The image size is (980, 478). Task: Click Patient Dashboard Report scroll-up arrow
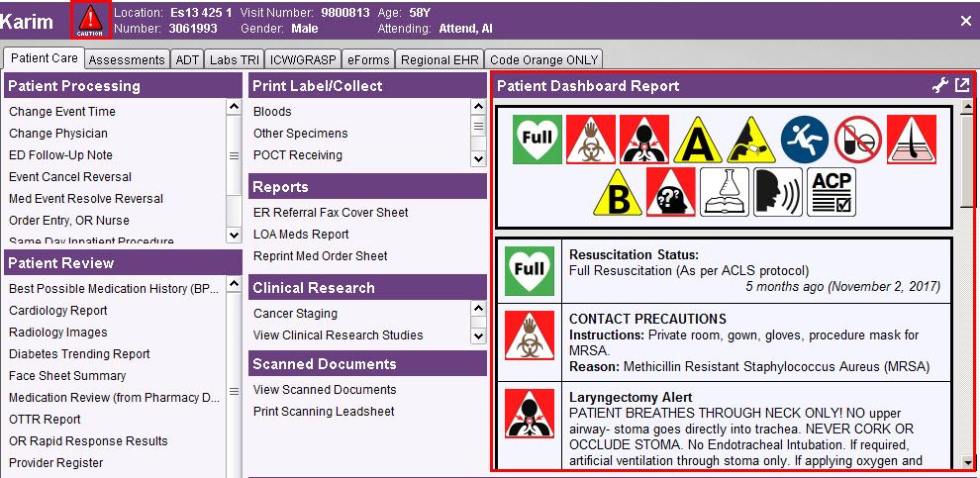(x=967, y=106)
